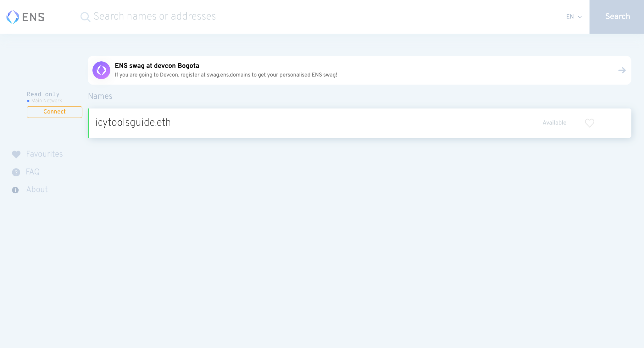Click the ENS logo in the header
644x348 pixels.
click(25, 17)
